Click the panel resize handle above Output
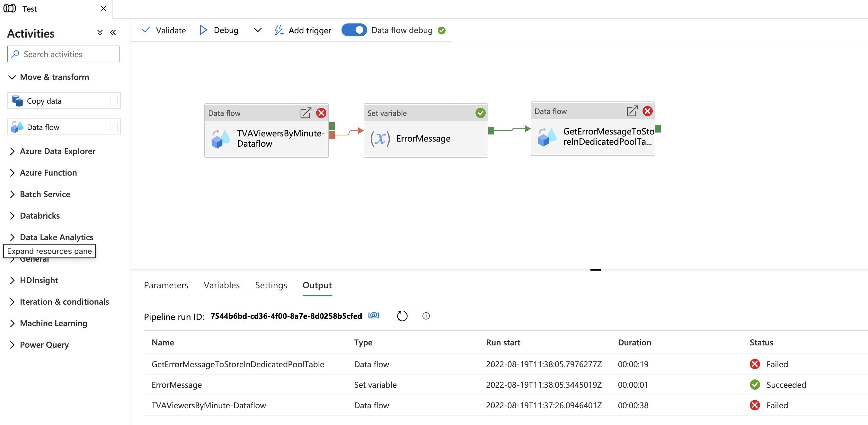This screenshot has width=868, height=425. coord(595,270)
